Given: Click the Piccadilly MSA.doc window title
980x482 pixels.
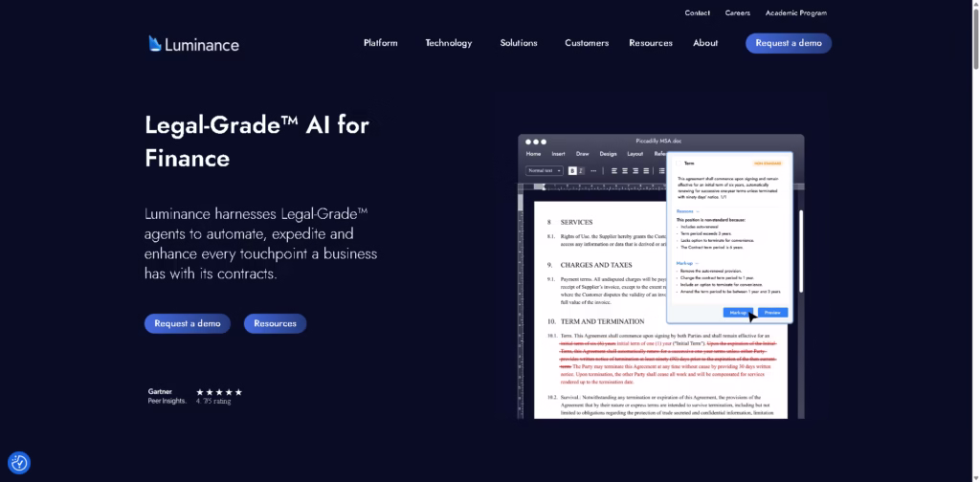Looking at the screenshot, I should (658, 142).
